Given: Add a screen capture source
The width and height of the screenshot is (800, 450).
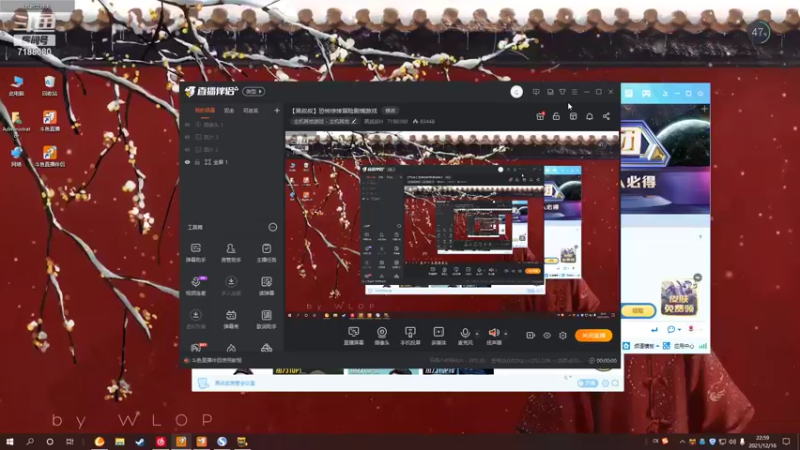Looking at the screenshot, I should coord(354,336).
